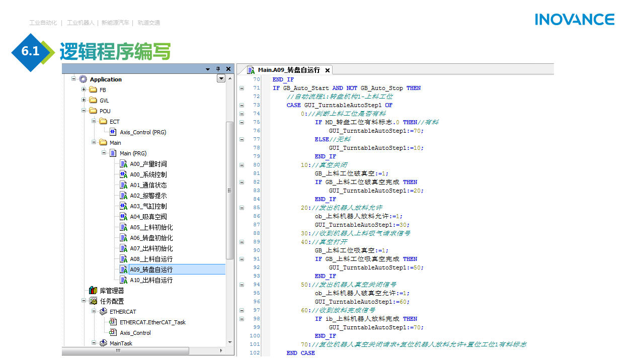644x362 pixels.
Task: Collapse the Main (PRG) node
Action: (x=104, y=153)
